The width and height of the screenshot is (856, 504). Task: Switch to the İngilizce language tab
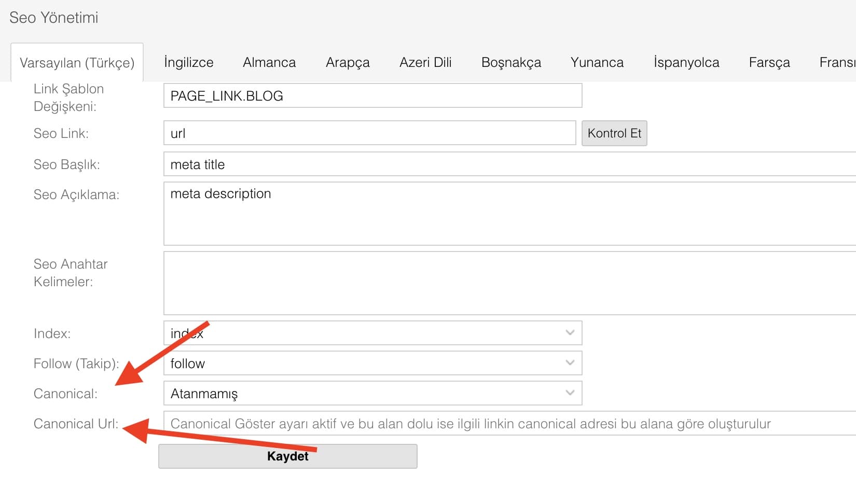point(188,62)
